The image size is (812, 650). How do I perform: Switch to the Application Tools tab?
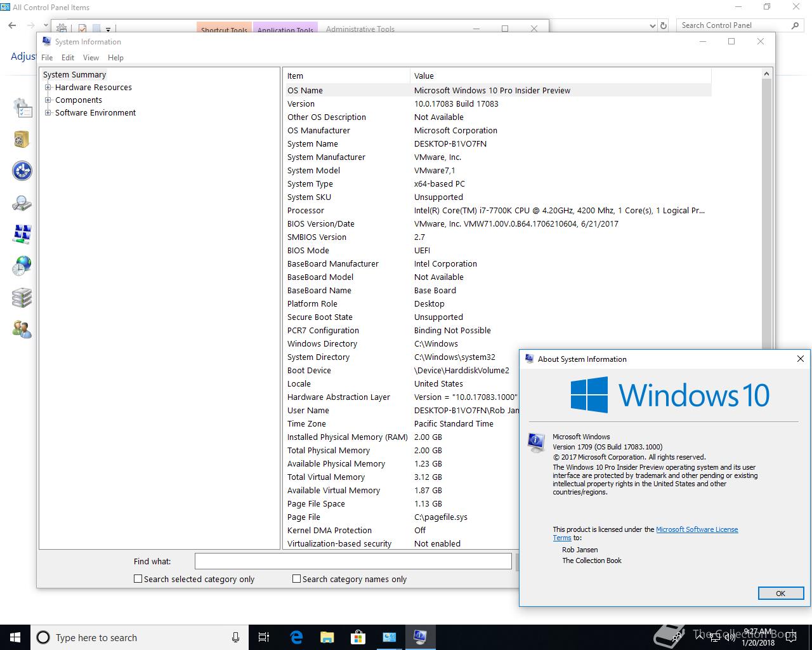pyautogui.click(x=285, y=29)
